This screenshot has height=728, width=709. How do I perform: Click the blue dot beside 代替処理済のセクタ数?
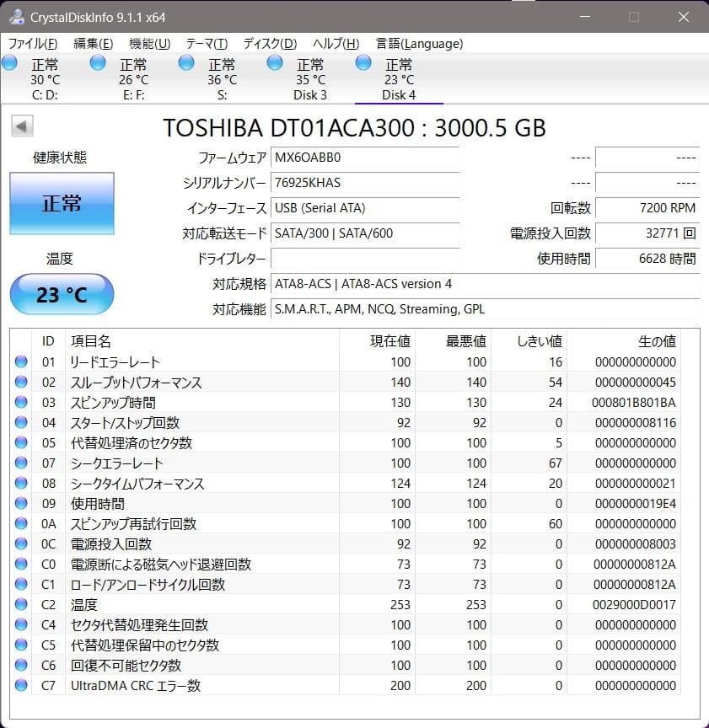point(21,442)
